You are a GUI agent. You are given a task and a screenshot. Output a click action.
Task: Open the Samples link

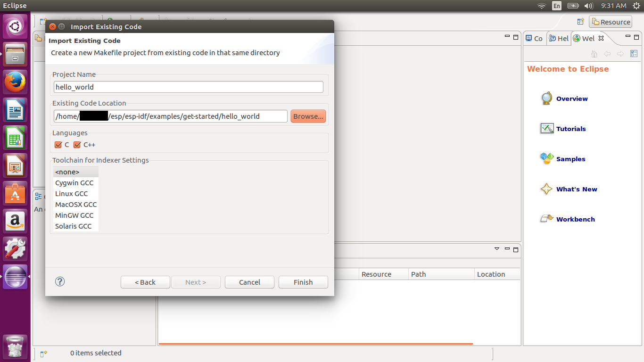(x=570, y=159)
